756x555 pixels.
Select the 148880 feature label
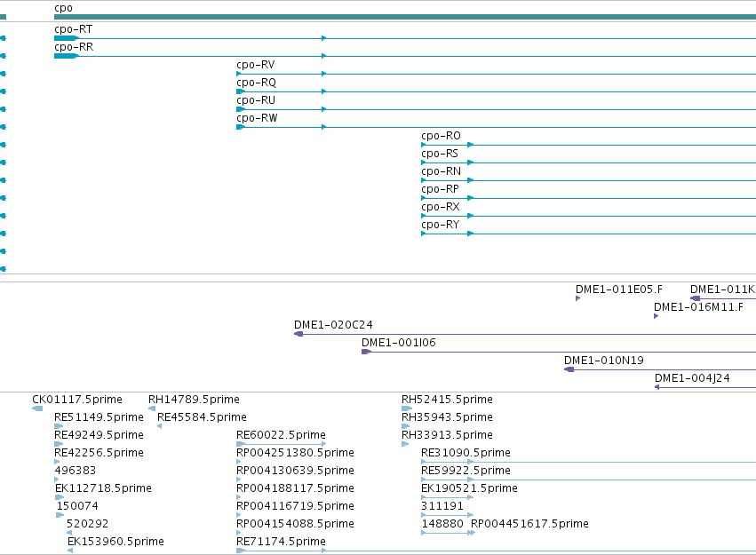(442, 524)
